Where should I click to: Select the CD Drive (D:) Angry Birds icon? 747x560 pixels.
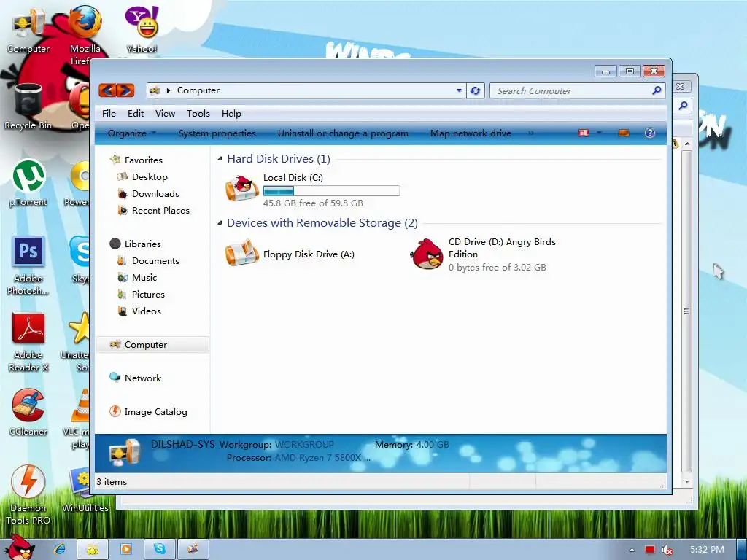pos(427,254)
